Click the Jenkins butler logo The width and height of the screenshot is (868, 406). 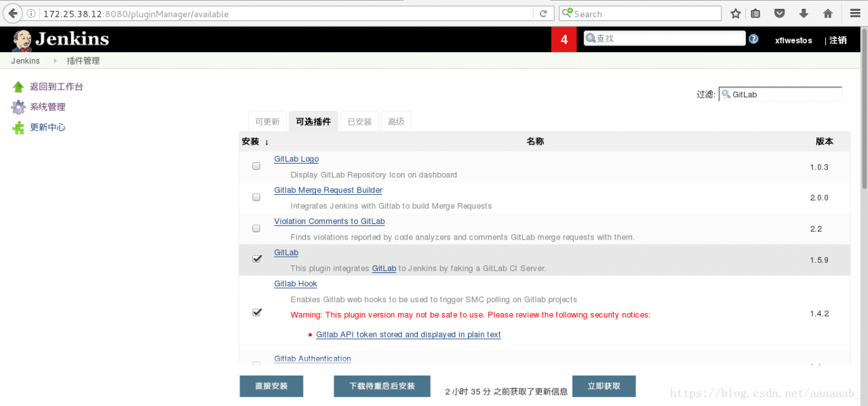click(x=21, y=40)
